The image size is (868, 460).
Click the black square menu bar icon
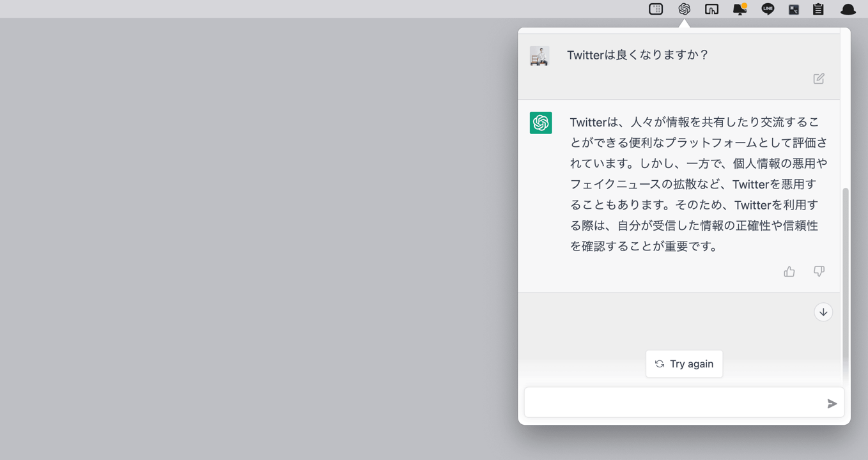click(793, 10)
